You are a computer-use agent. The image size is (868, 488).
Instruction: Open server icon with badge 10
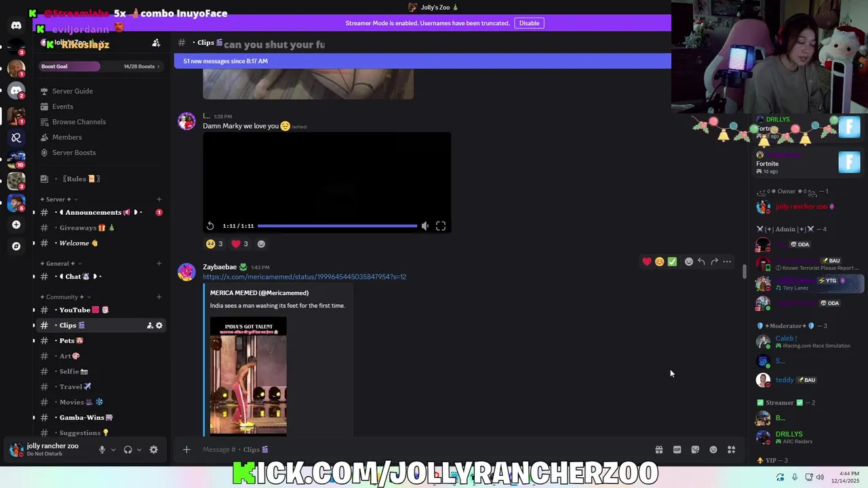pos(16,159)
